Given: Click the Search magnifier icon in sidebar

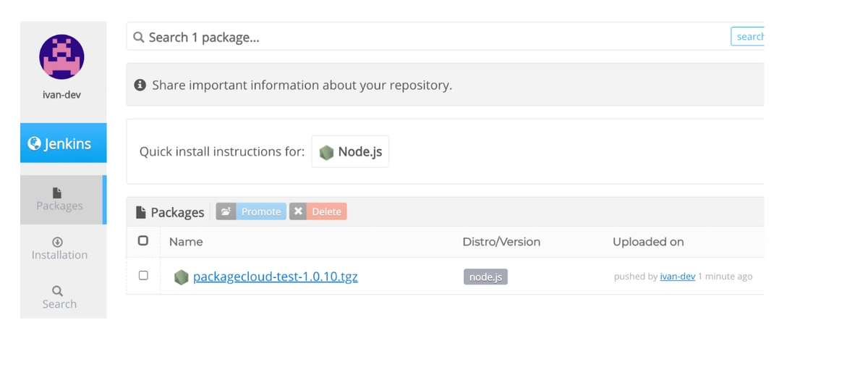Looking at the screenshot, I should tap(58, 291).
